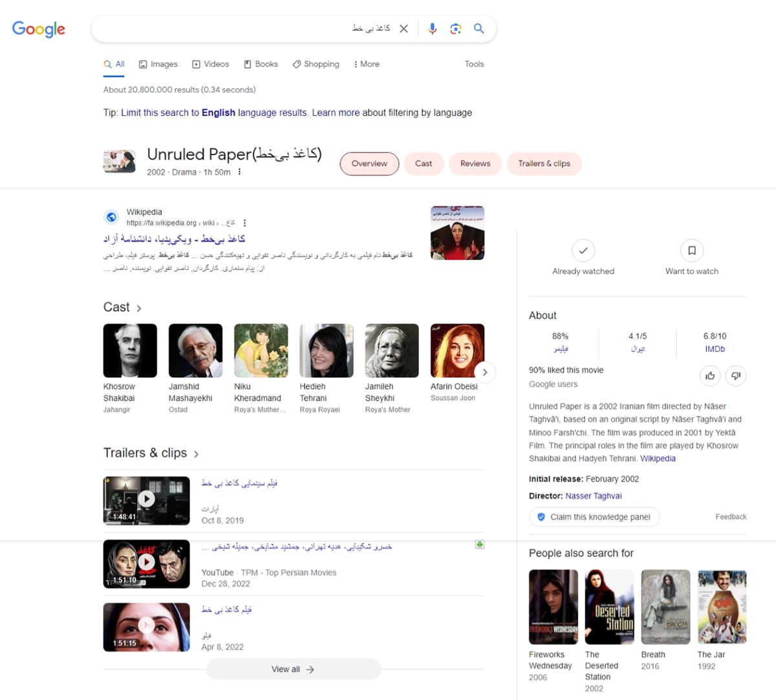Click the Wikipedia globe favicon
Screen dimensions: 776x700
112,217
